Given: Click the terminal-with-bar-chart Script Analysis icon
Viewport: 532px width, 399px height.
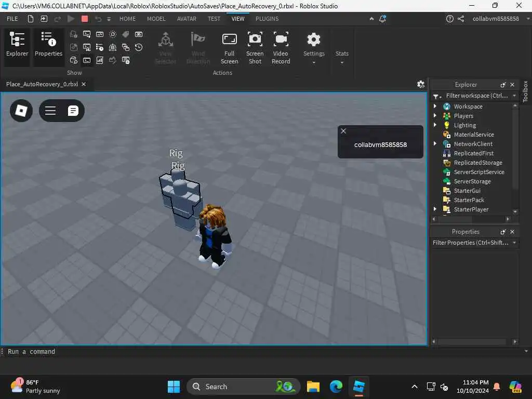Looking at the screenshot, I should click(87, 47).
